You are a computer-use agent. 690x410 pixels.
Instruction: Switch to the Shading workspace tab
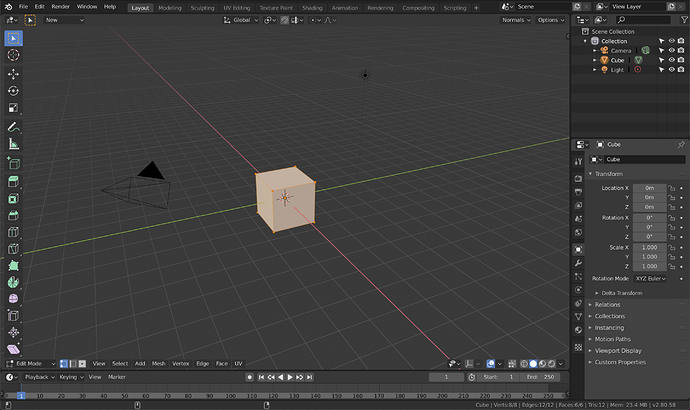point(312,8)
